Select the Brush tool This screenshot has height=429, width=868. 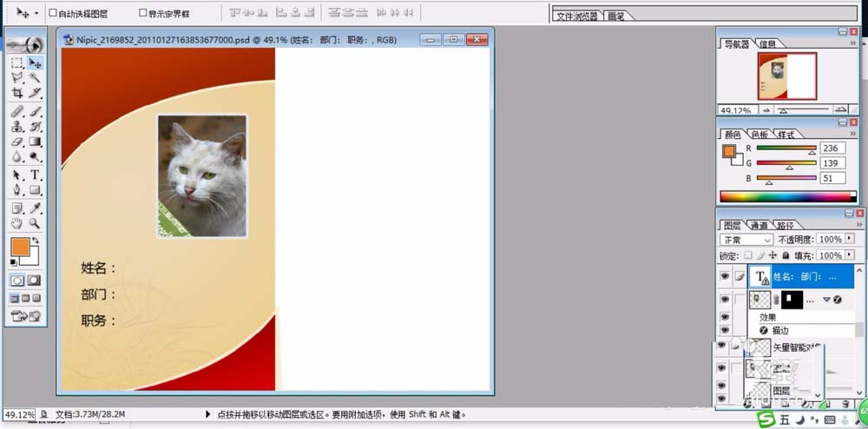point(36,111)
